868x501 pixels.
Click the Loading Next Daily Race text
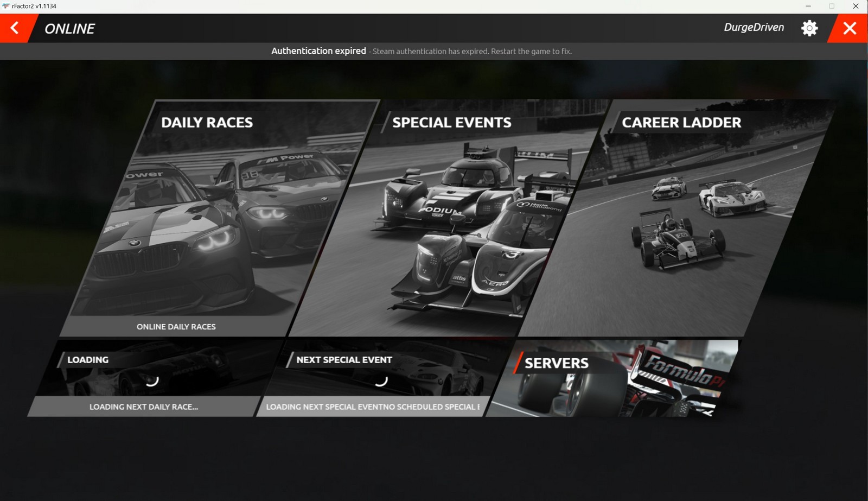point(144,407)
